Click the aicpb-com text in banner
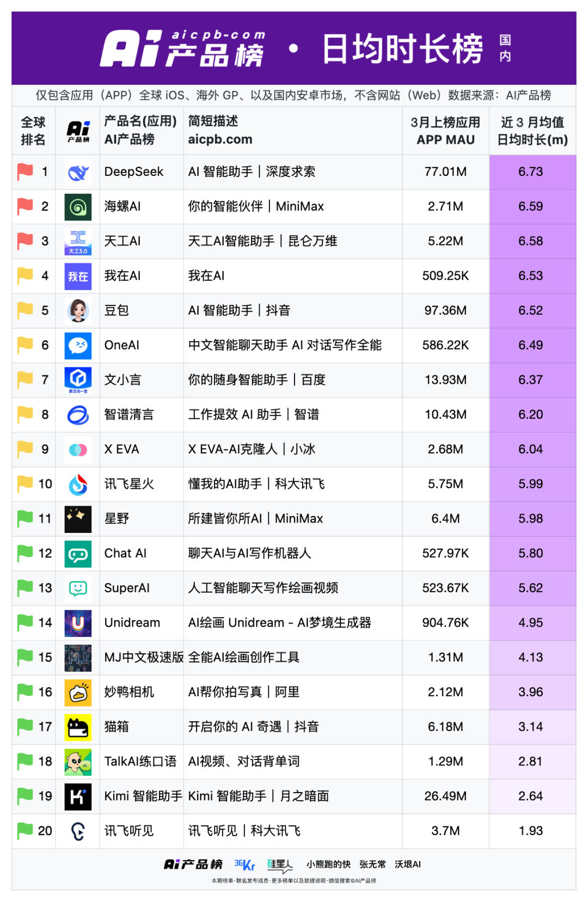The width and height of the screenshot is (588, 902). [x=219, y=35]
